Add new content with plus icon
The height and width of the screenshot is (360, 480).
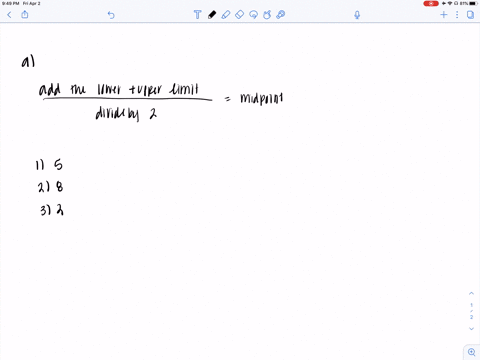[444, 14]
